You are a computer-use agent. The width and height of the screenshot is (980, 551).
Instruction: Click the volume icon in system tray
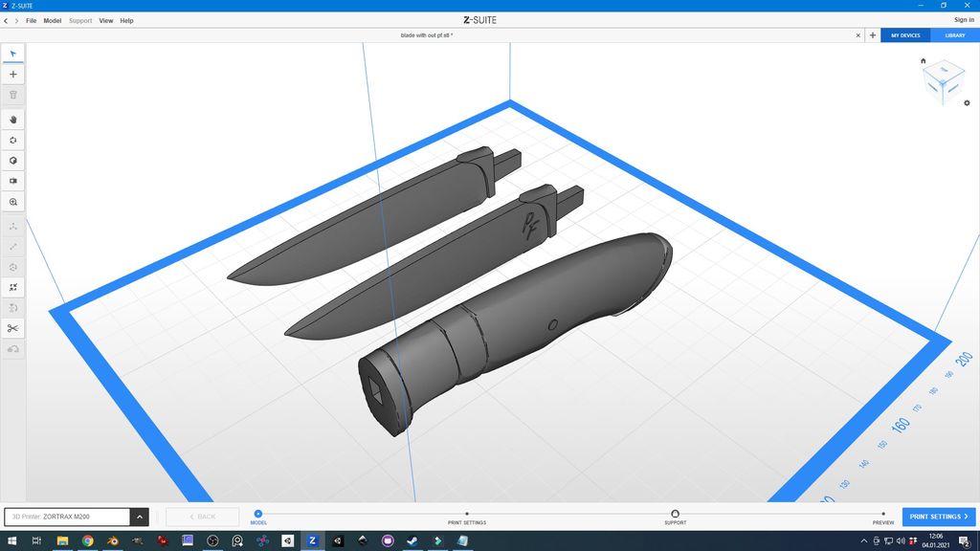tap(901, 541)
